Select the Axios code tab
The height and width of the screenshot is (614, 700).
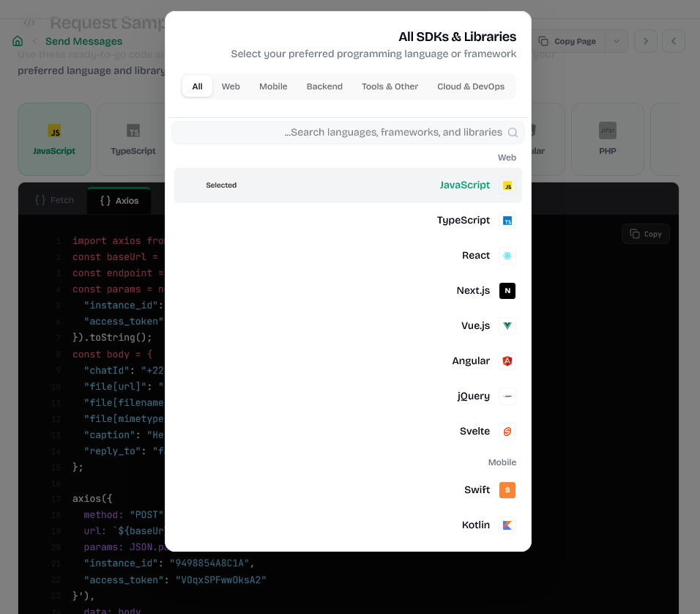click(119, 201)
